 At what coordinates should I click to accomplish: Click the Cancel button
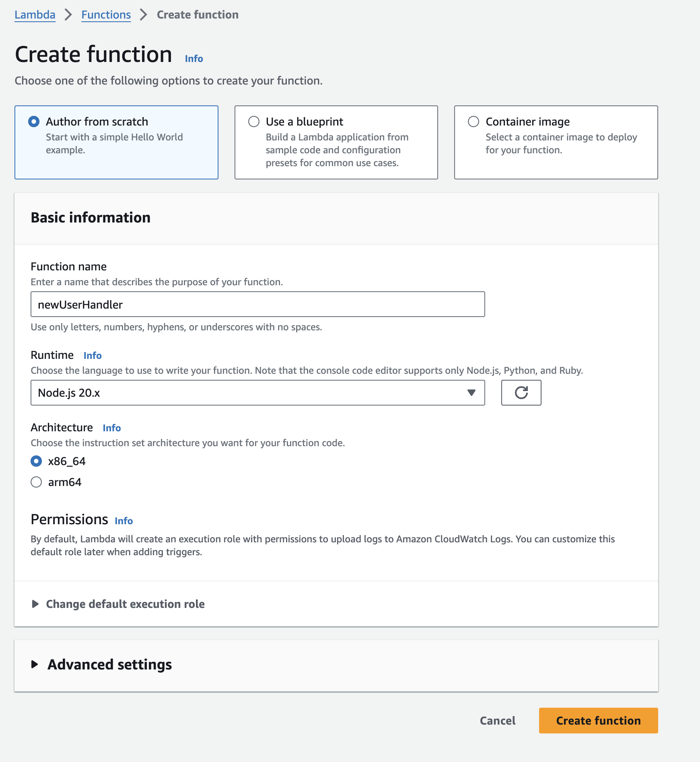tap(497, 720)
